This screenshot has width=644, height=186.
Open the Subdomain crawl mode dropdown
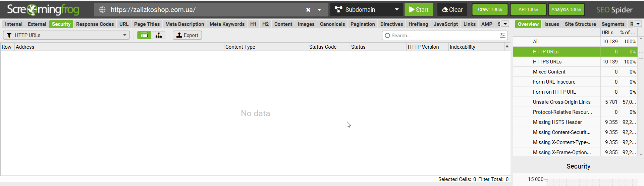point(366,9)
